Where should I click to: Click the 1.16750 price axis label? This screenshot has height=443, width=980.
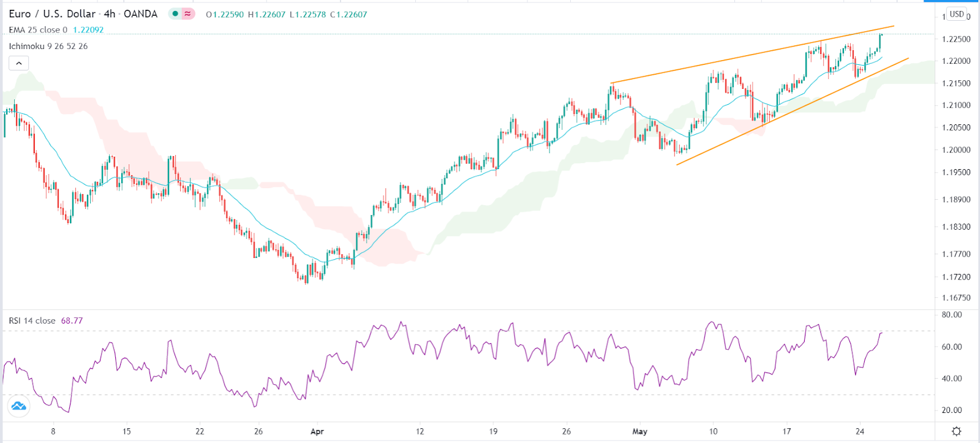click(956, 298)
